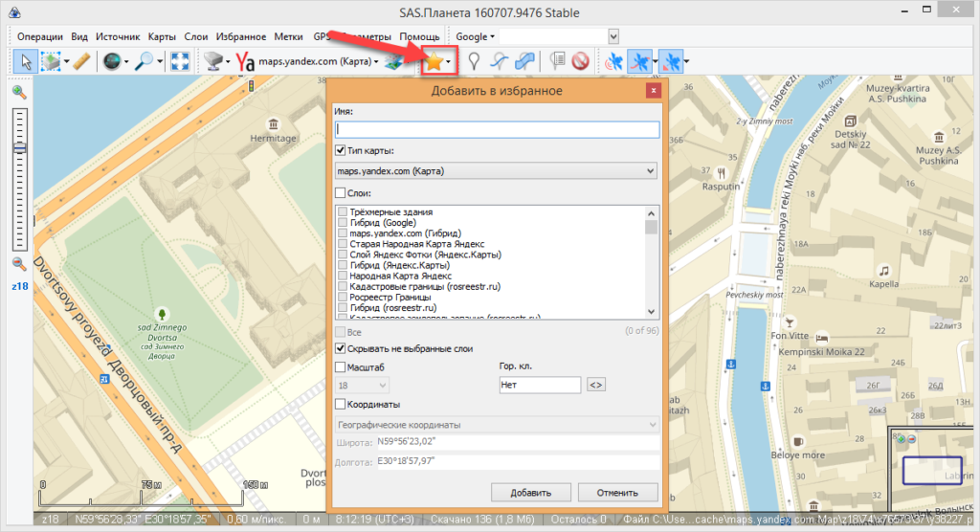980x532 pixels.
Task: Click the red prohibited circle icon
Action: [579, 62]
